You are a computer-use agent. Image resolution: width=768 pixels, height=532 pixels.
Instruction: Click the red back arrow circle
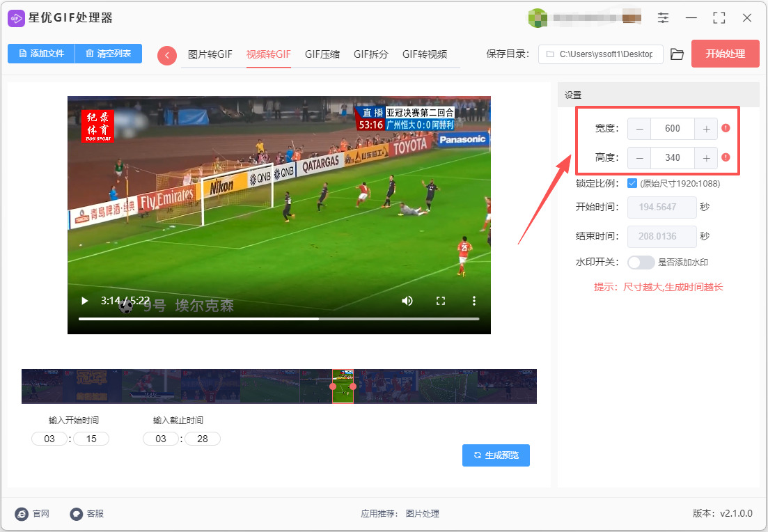[167, 55]
